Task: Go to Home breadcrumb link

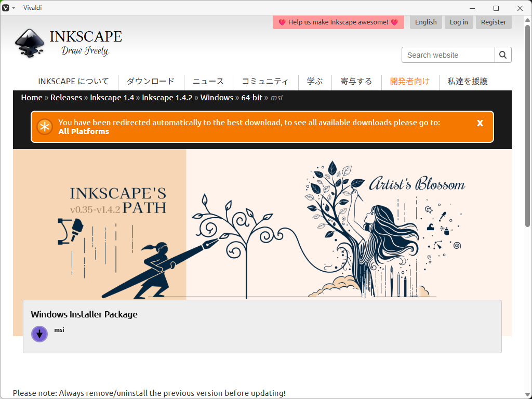Action: point(32,98)
